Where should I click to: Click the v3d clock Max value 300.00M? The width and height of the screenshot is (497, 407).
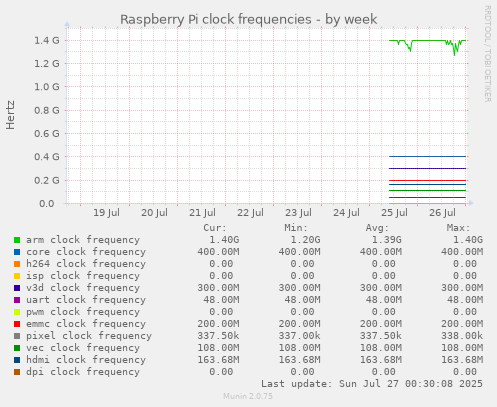(x=462, y=288)
